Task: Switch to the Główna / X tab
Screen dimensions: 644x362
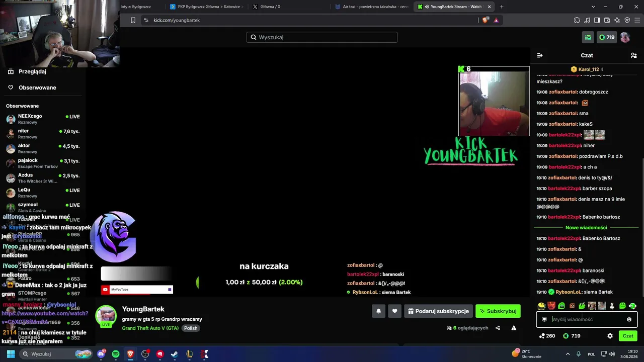Action: pos(289,7)
